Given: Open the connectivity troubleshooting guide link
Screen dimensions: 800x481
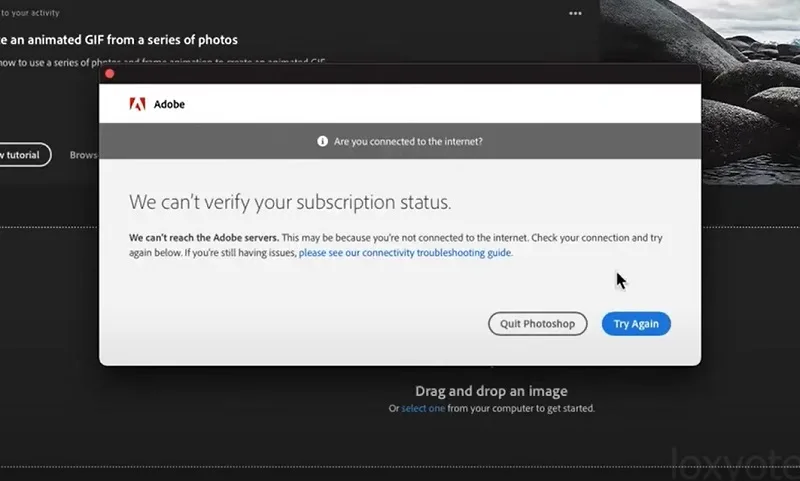Looking at the screenshot, I should (405, 252).
